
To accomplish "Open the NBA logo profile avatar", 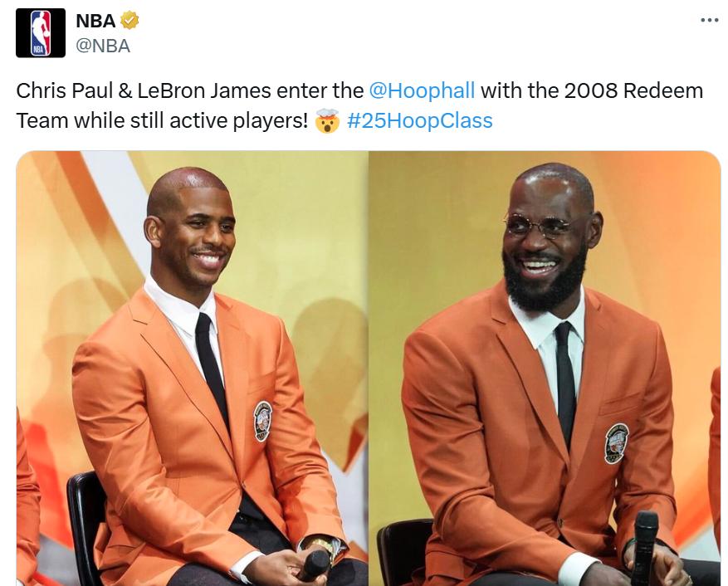I will 41,33.
